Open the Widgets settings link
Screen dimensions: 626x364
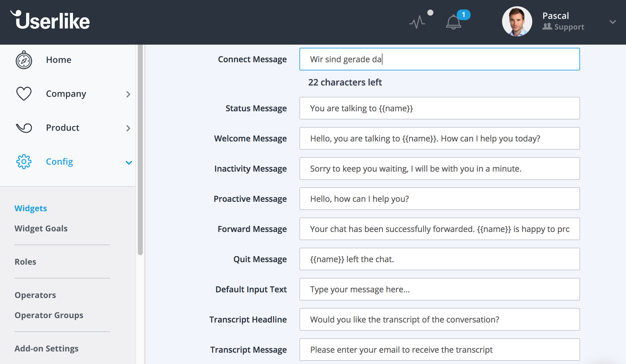31,208
